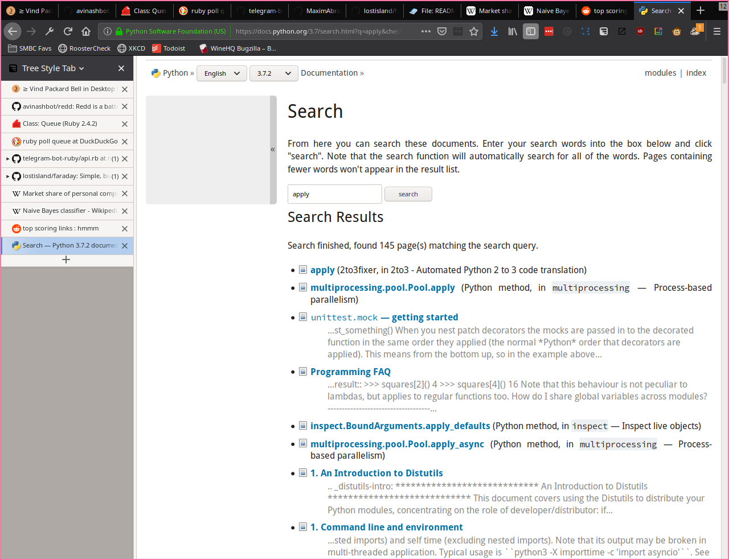Click the search button beside query box
Viewport: 729px width, 560px height.
(408, 194)
